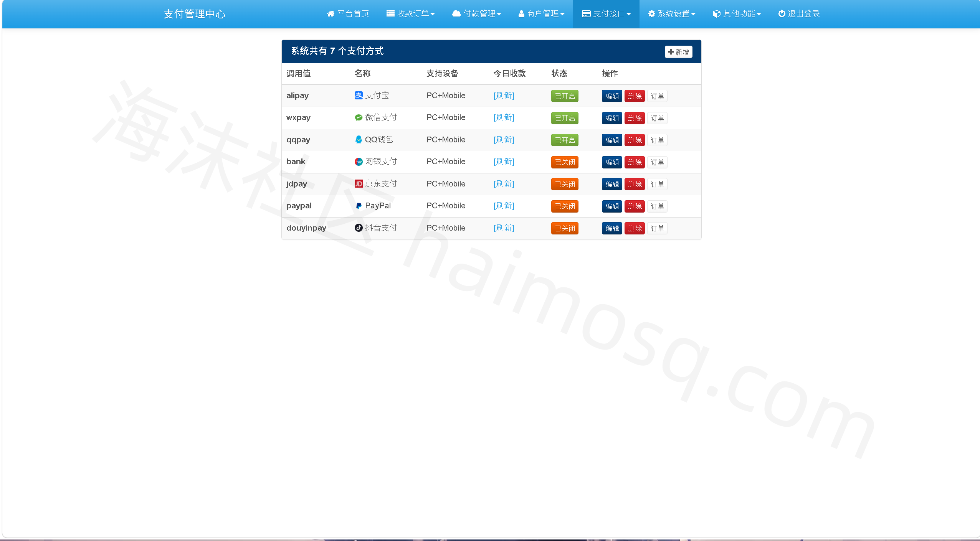The width and height of the screenshot is (980, 541).
Task: Go to 平台首页 in navbar
Action: [348, 14]
